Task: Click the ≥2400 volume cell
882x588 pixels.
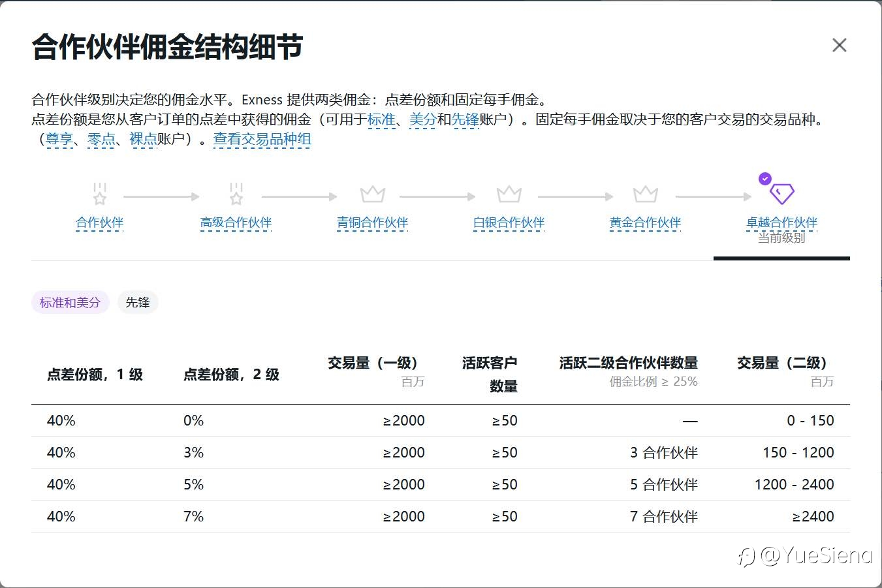Action: 813,516
